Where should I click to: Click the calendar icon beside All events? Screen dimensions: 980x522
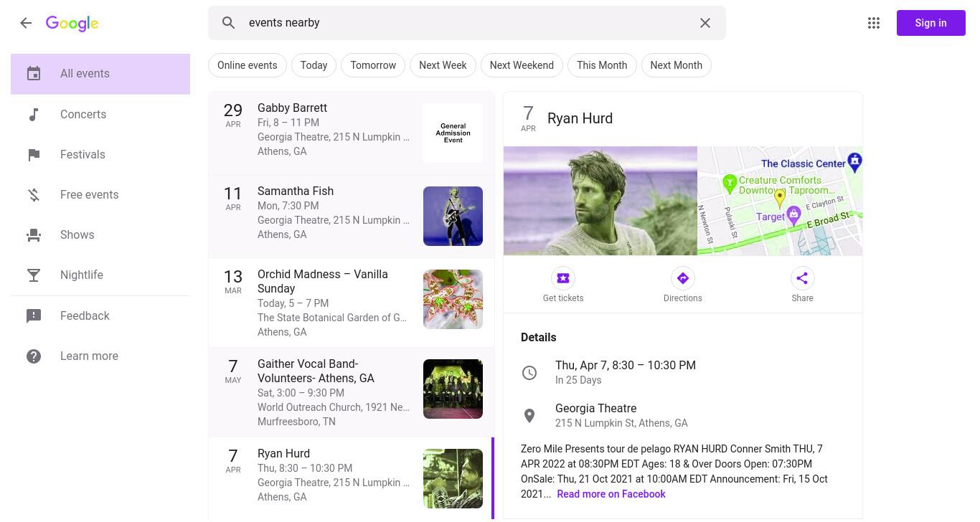pyautogui.click(x=34, y=74)
